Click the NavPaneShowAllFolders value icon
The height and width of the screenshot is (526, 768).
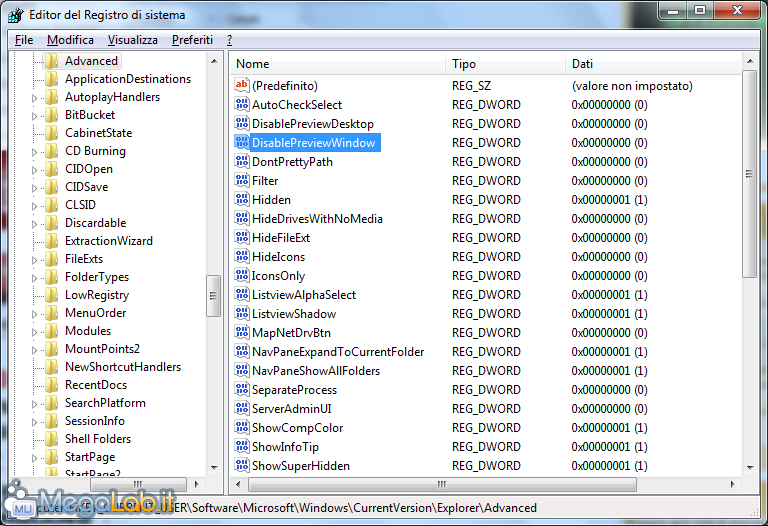(241, 371)
